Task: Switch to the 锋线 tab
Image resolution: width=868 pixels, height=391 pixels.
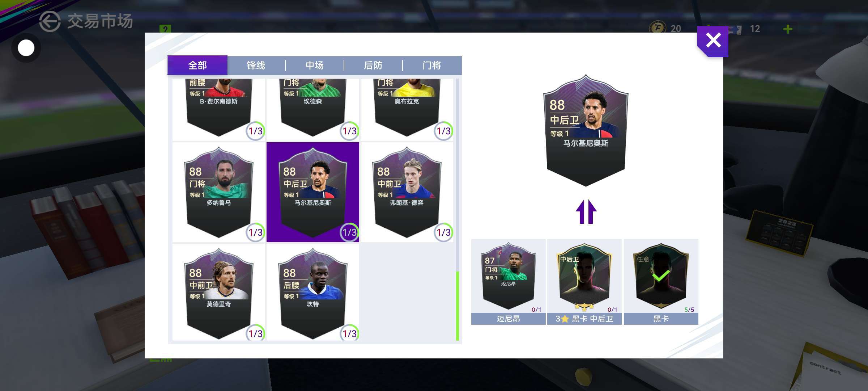Action: click(256, 65)
